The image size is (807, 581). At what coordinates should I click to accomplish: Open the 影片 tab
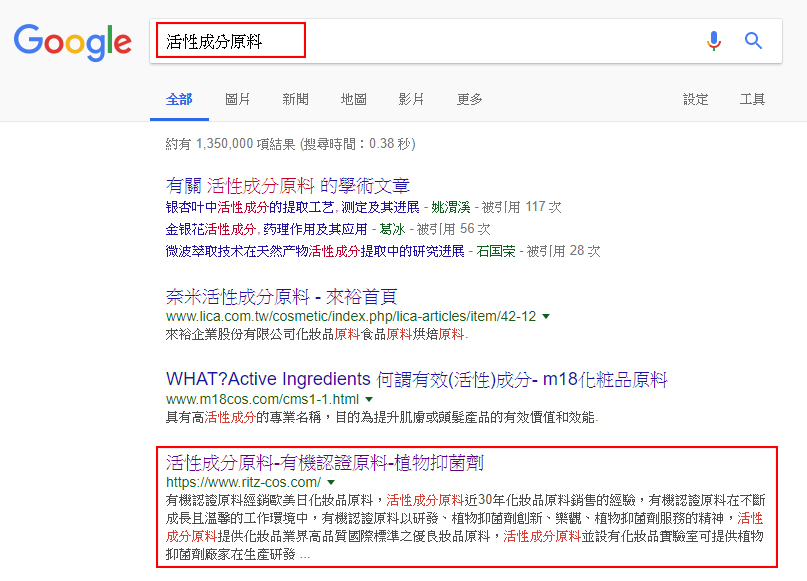[x=411, y=99]
